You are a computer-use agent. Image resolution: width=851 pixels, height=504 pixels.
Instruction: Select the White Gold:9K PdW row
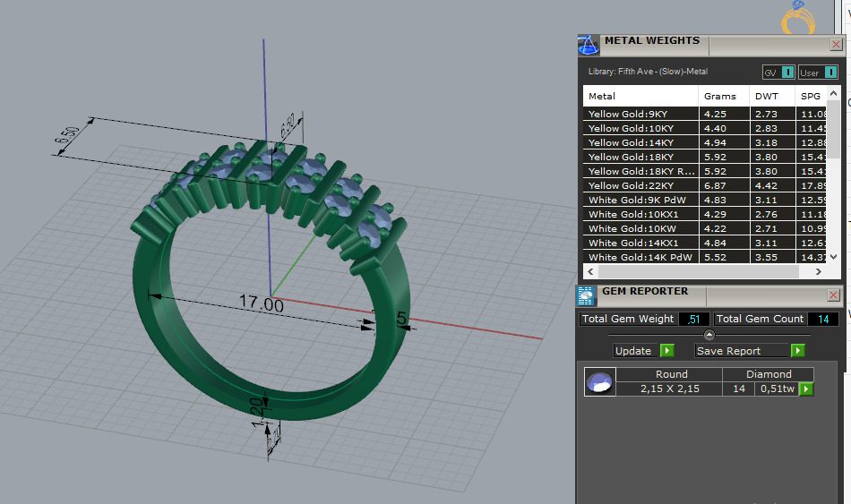click(704, 200)
